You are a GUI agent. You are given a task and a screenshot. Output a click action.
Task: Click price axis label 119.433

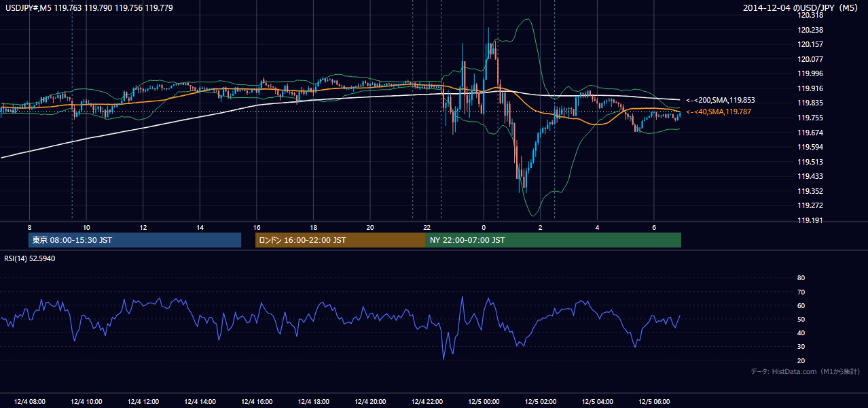pos(811,176)
